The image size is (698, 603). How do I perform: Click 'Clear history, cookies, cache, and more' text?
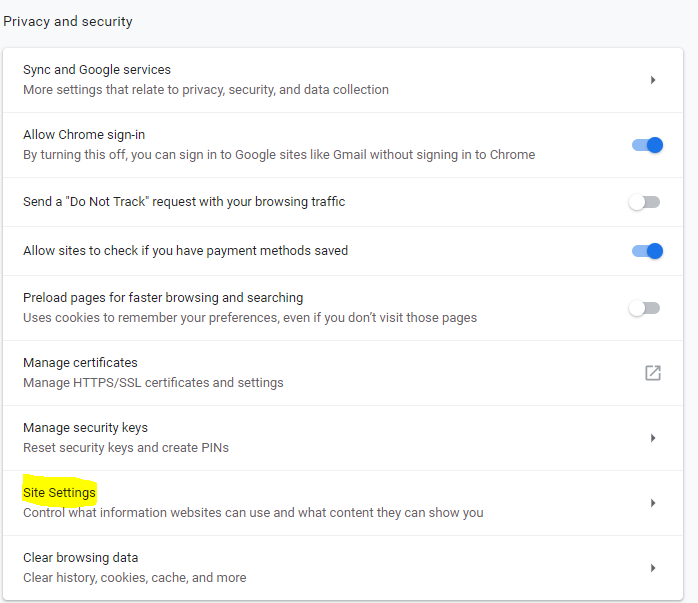[x=134, y=577]
